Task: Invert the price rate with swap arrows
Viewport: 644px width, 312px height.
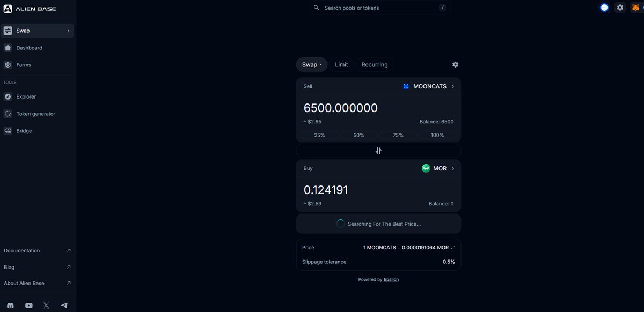Action: pyautogui.click(x=453, y=248)
